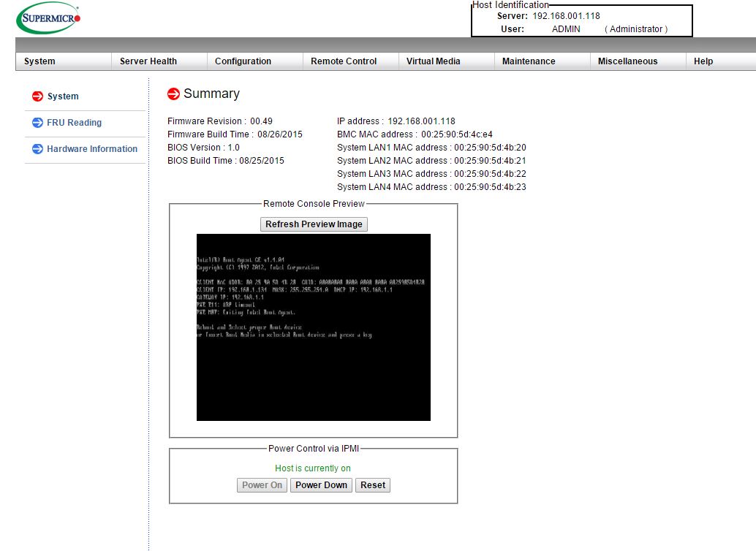Click the greyed-out Power On button
Image resolution: width=756 pixels, height=551 pixels.
click(262, 485)
